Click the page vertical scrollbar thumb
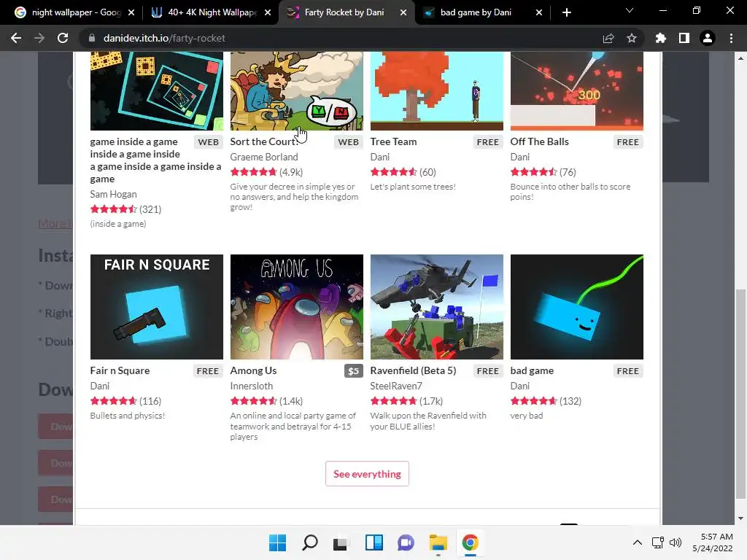The height and width of the screenshot is (560, 747). [740, 394]
